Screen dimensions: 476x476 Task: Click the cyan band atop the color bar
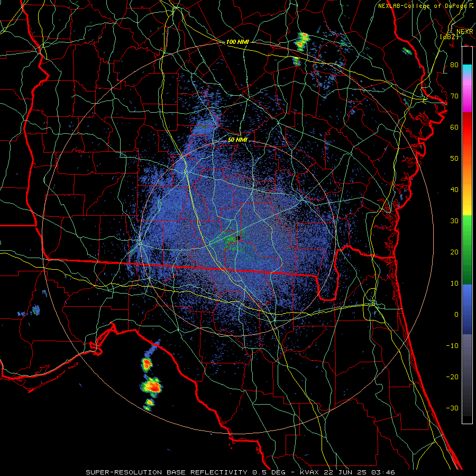click(x=467, y=69)
